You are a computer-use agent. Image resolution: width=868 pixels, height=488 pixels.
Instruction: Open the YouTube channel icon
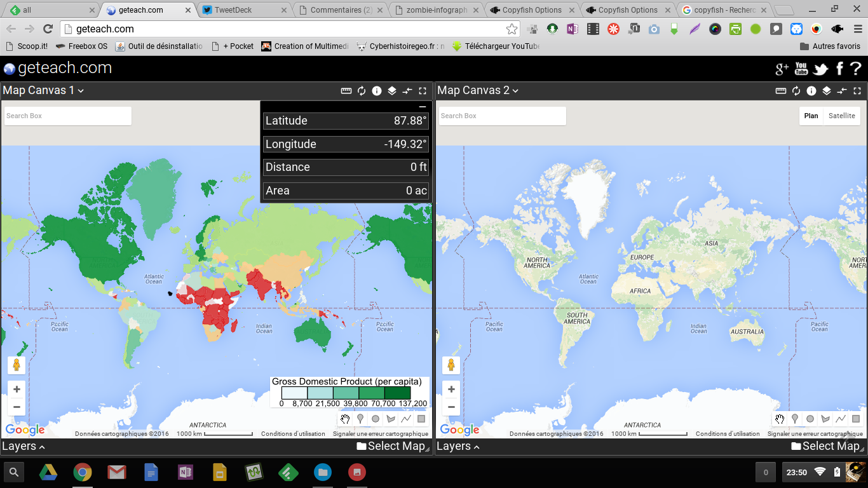(x=801, y=69)
